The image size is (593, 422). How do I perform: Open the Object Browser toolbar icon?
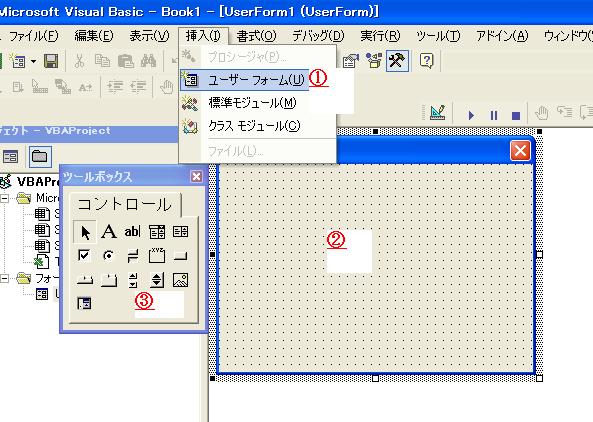pos(374,61)
